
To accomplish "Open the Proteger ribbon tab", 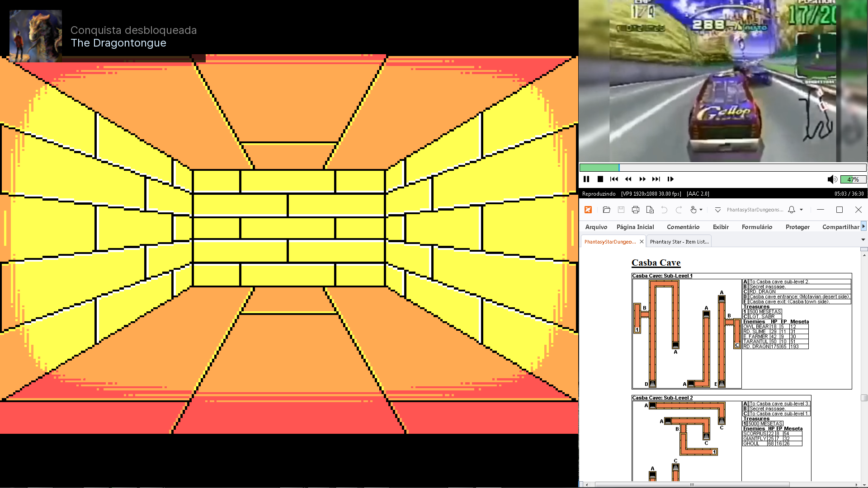I will pyautogui.click(x=797, y=227).
